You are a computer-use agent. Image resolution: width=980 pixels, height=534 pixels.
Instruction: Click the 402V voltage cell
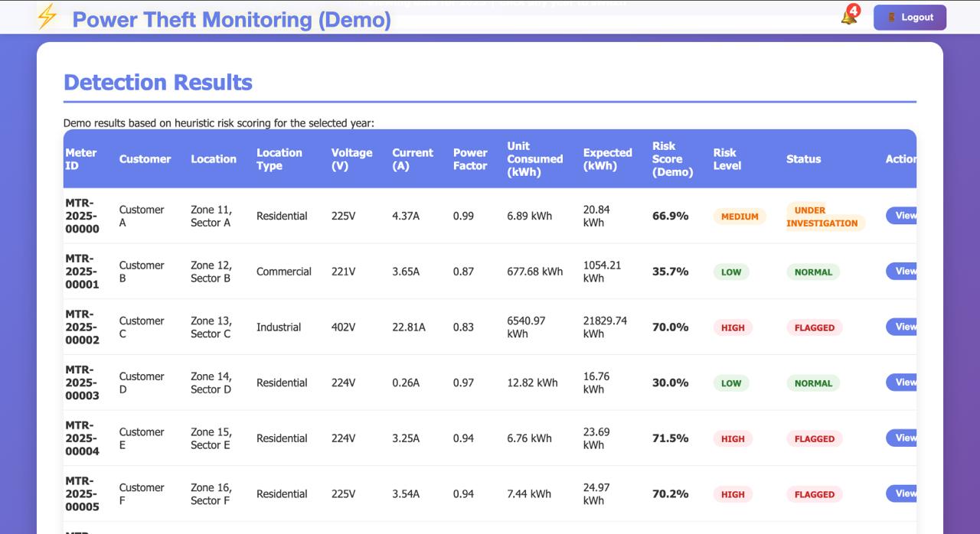(x=343, y=327)
